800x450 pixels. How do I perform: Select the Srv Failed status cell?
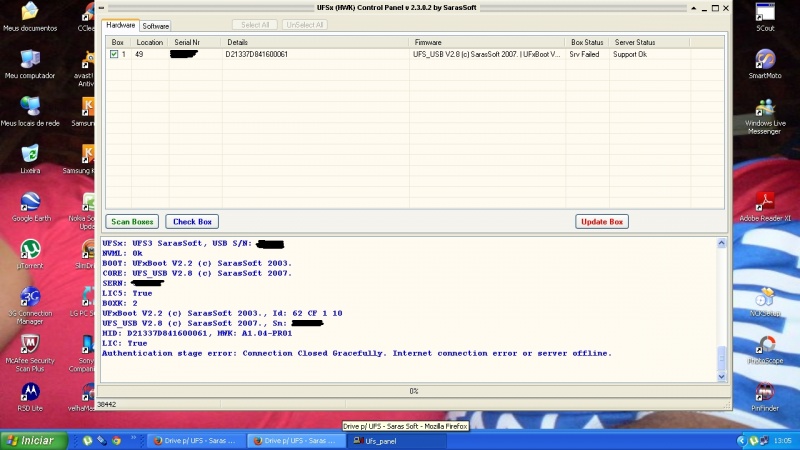click(584, 54)
